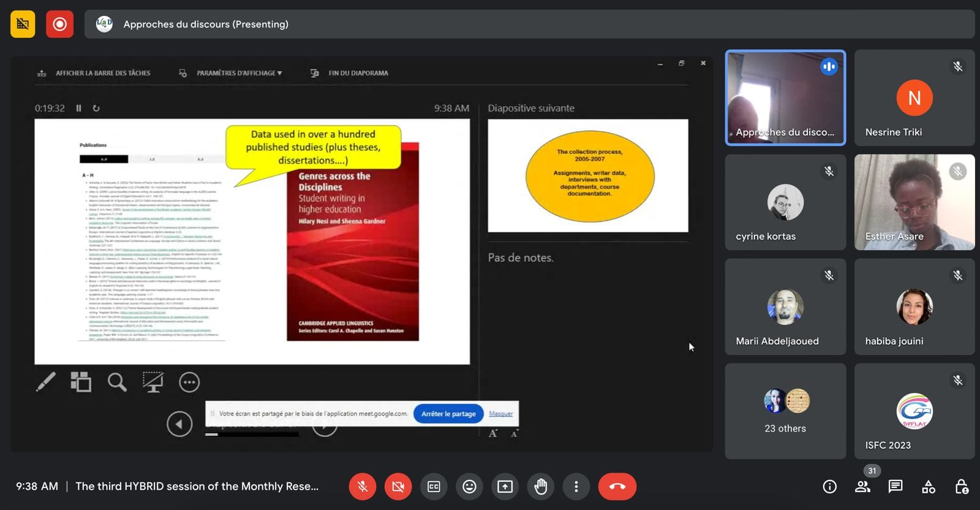The image size is (980, 510).
Task: Click Arrêter le partage button
Action: [448, 414]
